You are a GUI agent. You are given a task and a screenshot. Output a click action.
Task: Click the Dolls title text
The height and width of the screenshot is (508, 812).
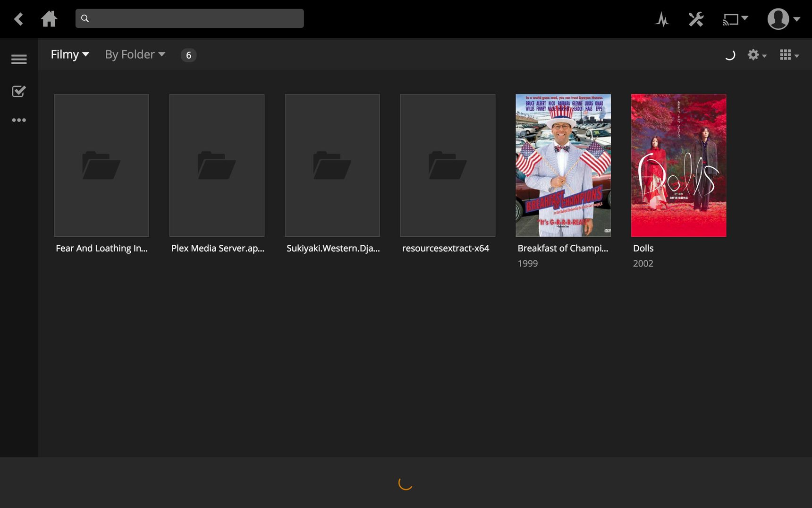(643, 248)
